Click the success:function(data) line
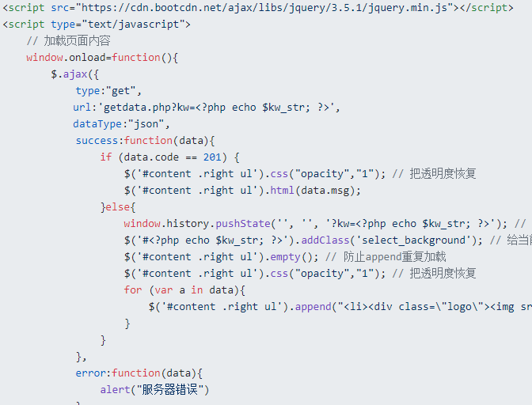Image resolution: width=532 pixels, height=405 pixels. 145,140
